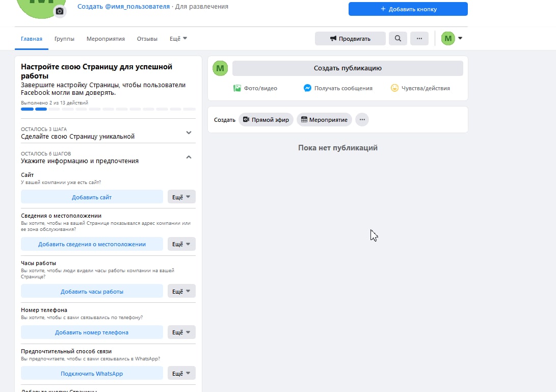Switch to the Отзывы tab
The height and width of the screenshot is (392, 556).
(x=147, y=39)
